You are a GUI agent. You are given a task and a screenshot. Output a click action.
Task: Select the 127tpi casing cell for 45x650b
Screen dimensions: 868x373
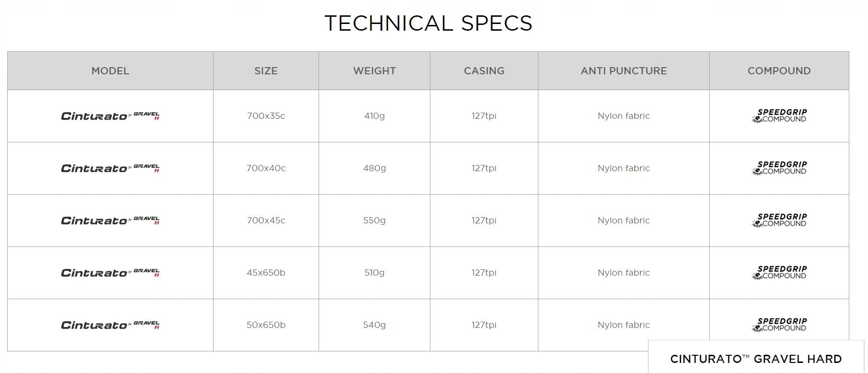click(x=484, y=273)
